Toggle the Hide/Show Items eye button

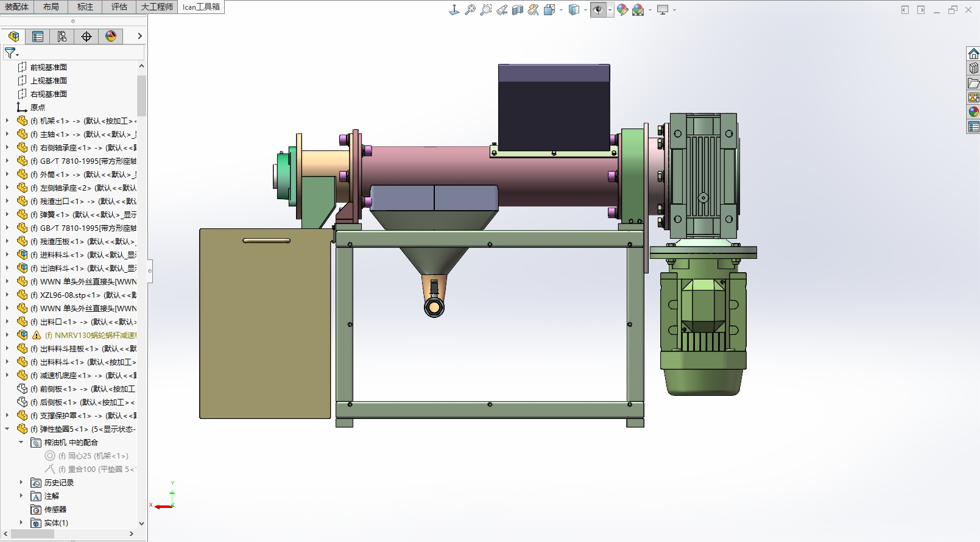[x=598, y=10]
